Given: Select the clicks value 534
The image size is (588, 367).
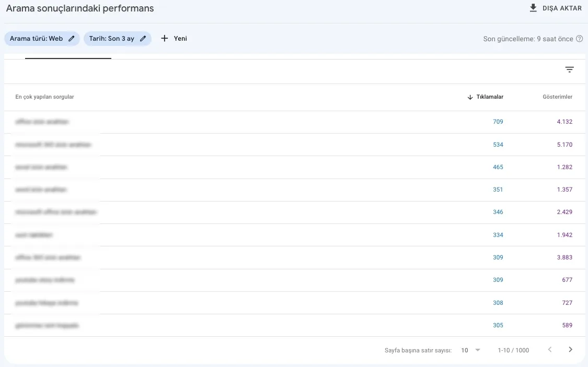Looking at the screenshot, I should [498, 145].
